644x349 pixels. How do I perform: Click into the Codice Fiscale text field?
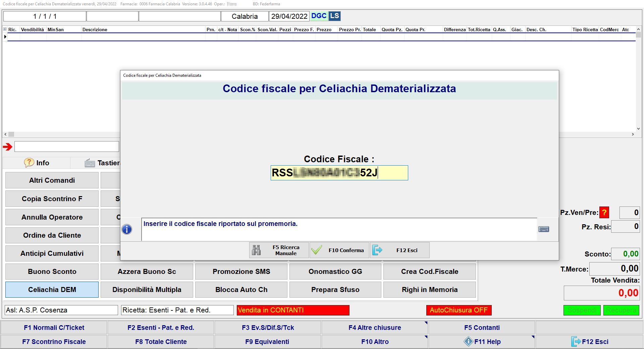[x=339, y=173]
